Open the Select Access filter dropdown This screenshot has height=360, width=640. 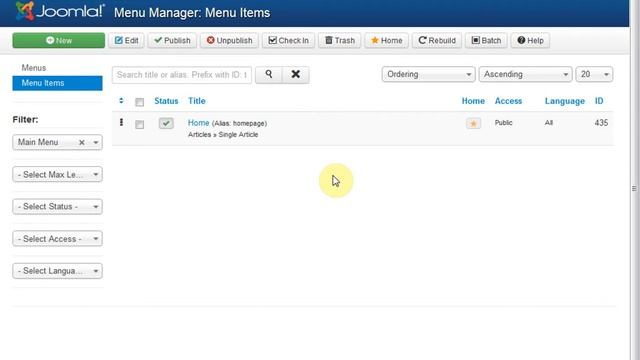point(58,239)
